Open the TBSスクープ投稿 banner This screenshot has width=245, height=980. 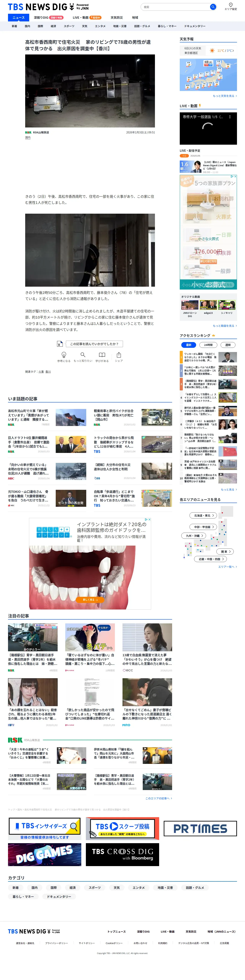coord(122,828)
